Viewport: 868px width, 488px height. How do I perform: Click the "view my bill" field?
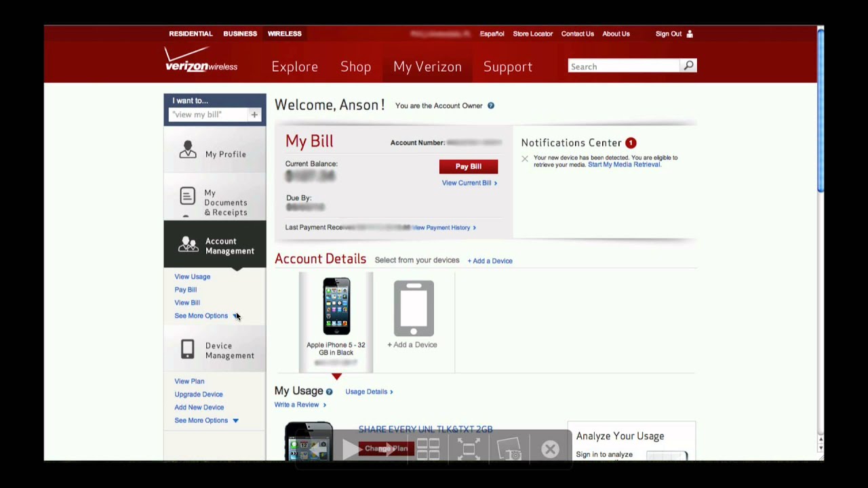click(208, 115)
